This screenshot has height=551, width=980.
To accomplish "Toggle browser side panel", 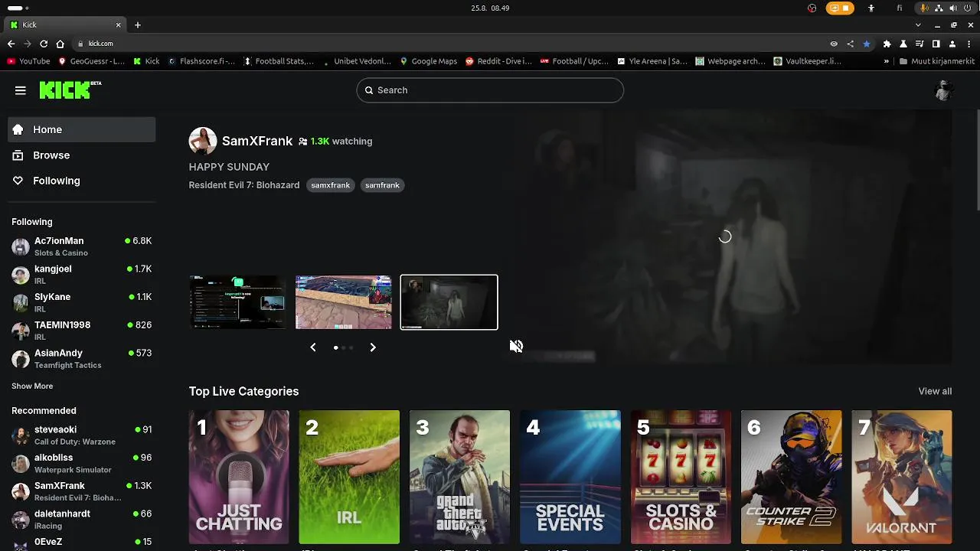I will 936,44.
